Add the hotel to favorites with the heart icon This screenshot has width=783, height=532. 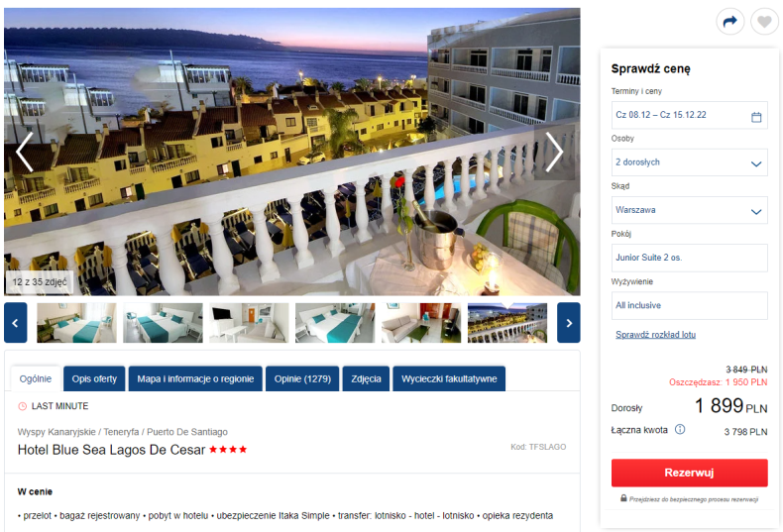tap(764, 22)
